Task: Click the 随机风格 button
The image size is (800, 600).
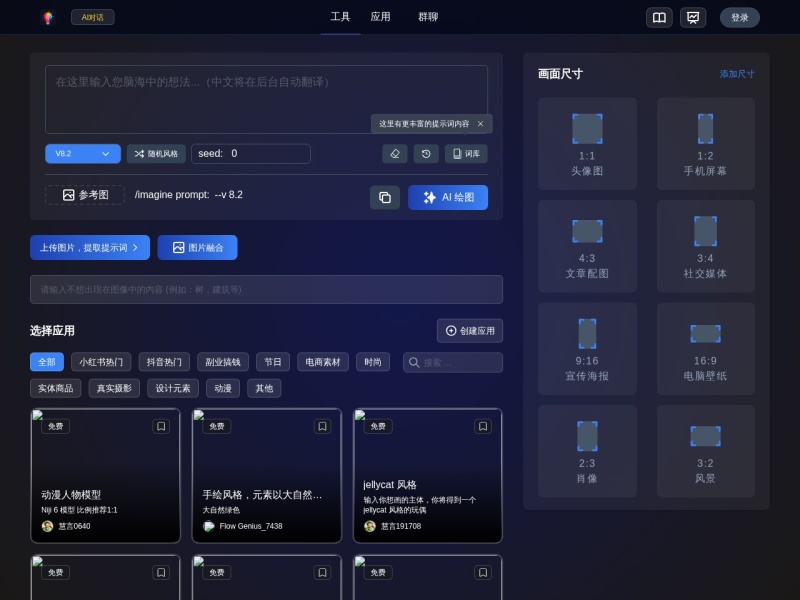Action: tap(156, 154)
